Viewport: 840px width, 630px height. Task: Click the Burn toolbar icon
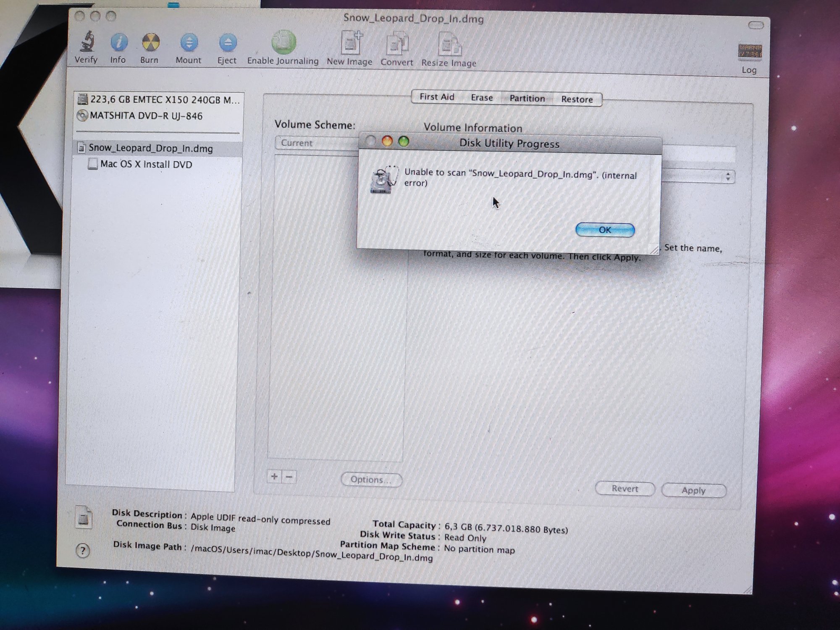150,43
